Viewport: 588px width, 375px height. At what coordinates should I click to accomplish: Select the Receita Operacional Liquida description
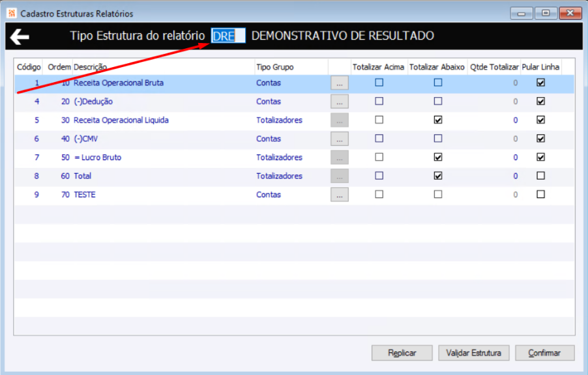coord(121,120)
